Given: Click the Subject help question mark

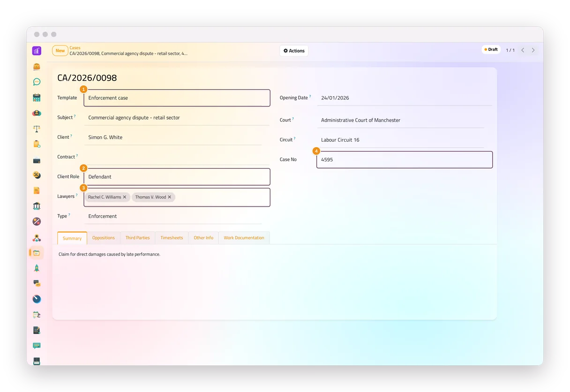Looking at the screenshot, I should tap(75, 116).
